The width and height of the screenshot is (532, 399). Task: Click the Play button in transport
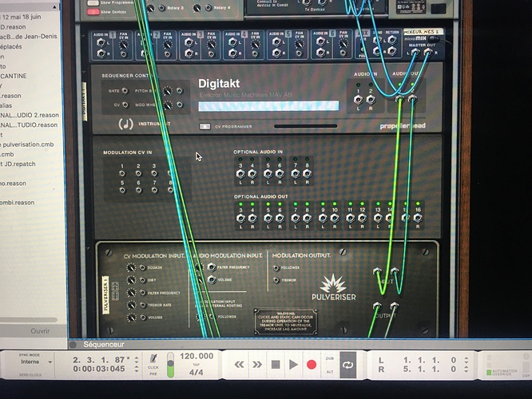pos(293,365)
